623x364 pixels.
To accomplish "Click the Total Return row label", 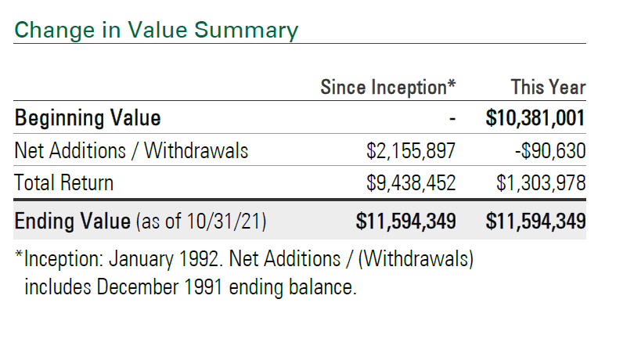I will click(64, 183).
